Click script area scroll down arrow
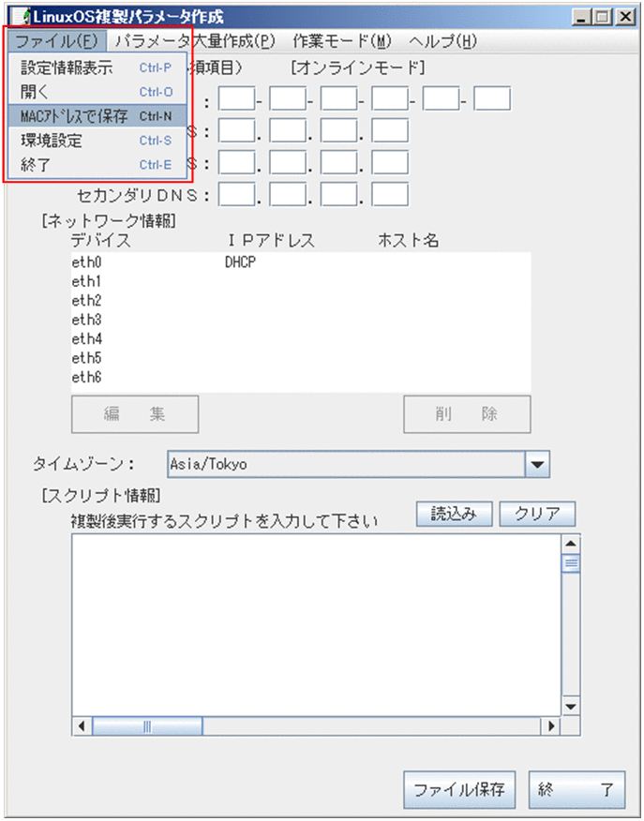The height and width of the screenshot is (821, 644). [571, 707]
